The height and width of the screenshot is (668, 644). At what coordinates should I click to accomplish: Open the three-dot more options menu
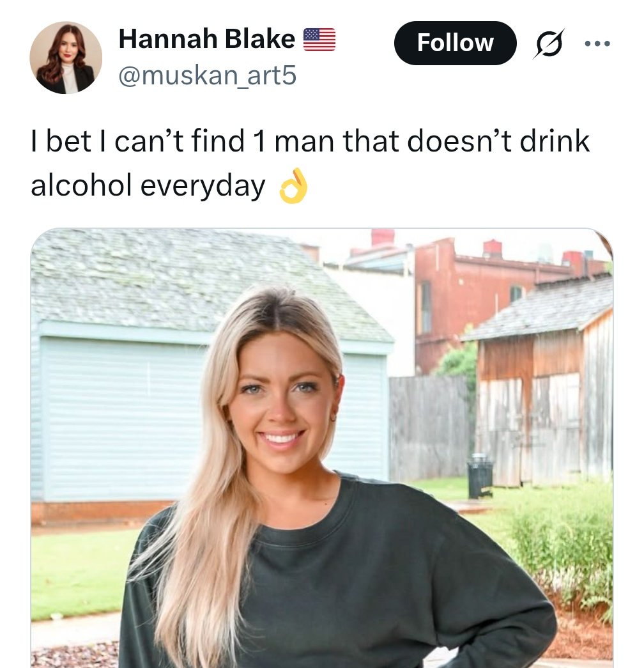[x=597, y=43]
